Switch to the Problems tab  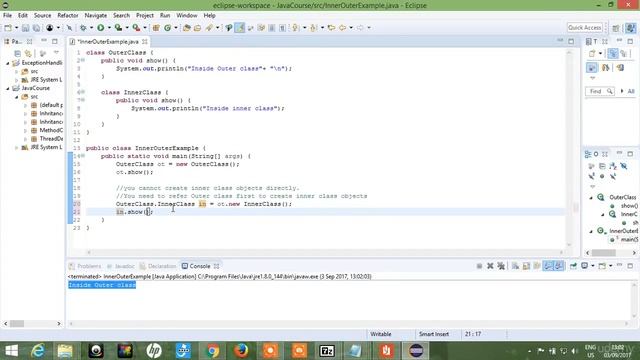point(85,266)
